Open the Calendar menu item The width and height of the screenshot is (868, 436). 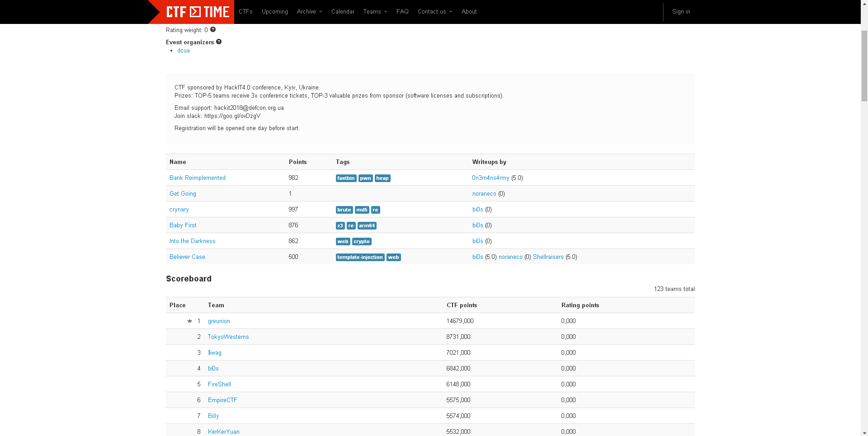click(x=342, y=11)
